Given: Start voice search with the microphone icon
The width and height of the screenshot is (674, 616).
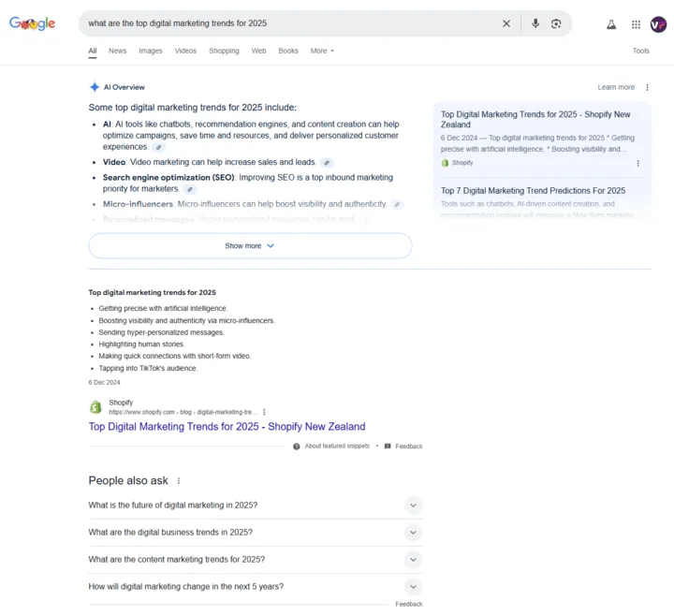Looking at the screenshot, I should click(x=535, y=23).
